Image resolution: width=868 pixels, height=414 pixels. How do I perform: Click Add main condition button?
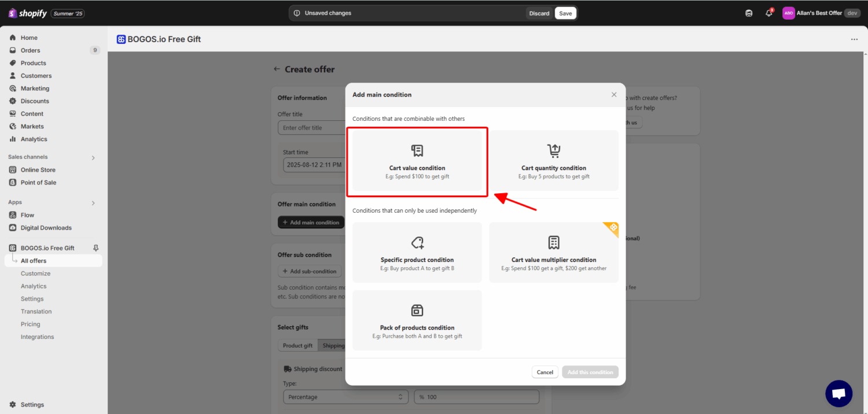(311, 223)
